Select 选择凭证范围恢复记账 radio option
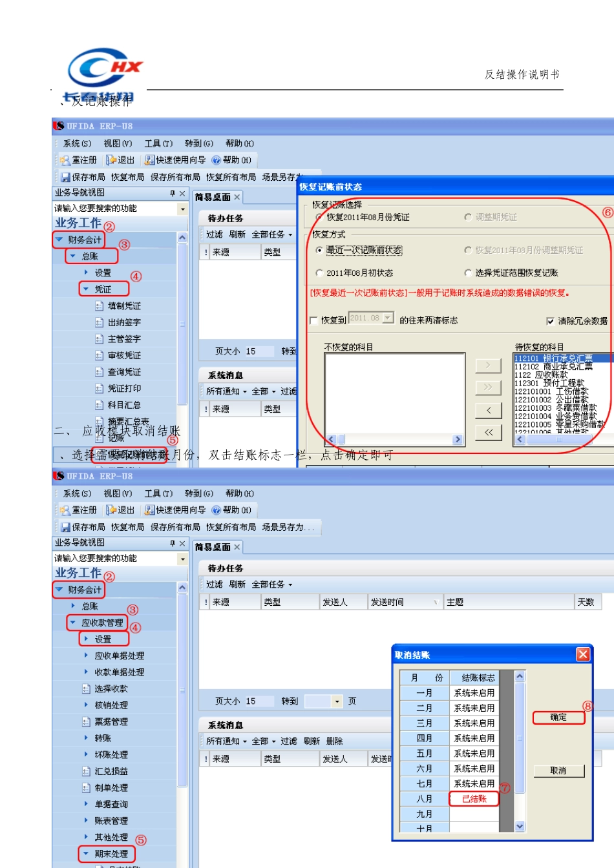 [x=468, y=273]
